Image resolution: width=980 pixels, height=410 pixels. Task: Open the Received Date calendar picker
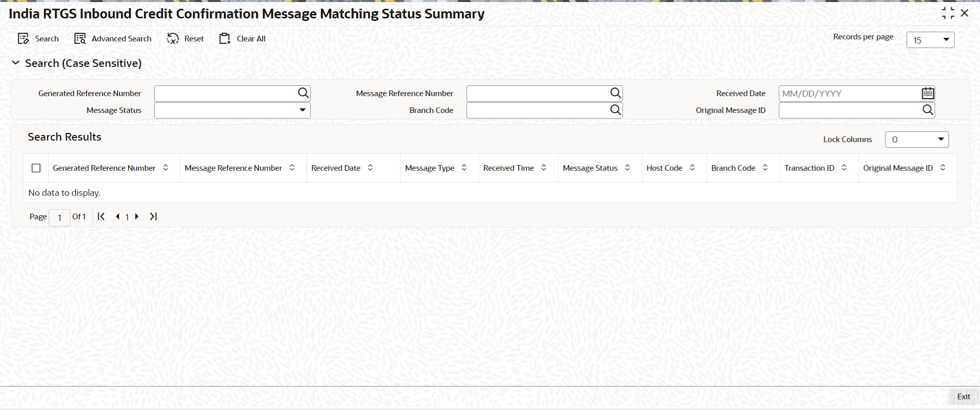(927, 93)
